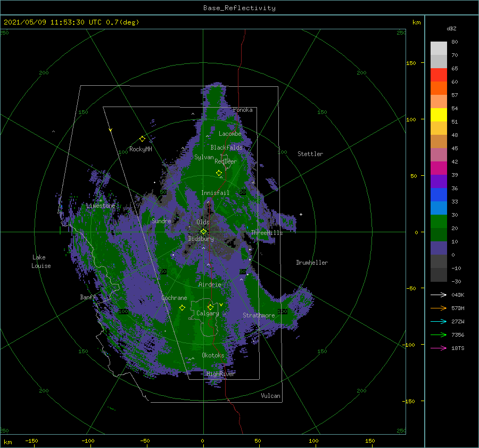Click the 57DM legend text
479x448 pixels.
pyautogui.click(x=458, y=308)
